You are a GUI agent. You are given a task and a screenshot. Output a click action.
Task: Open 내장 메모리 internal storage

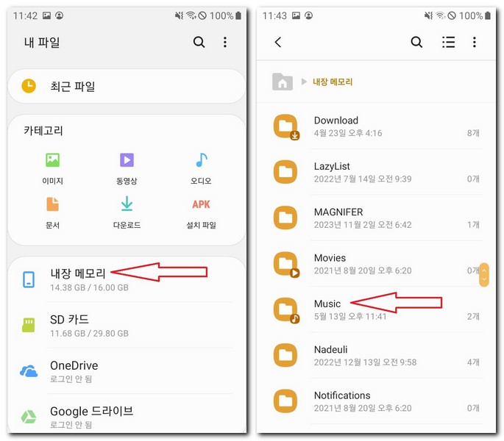(x=127, y=279)
